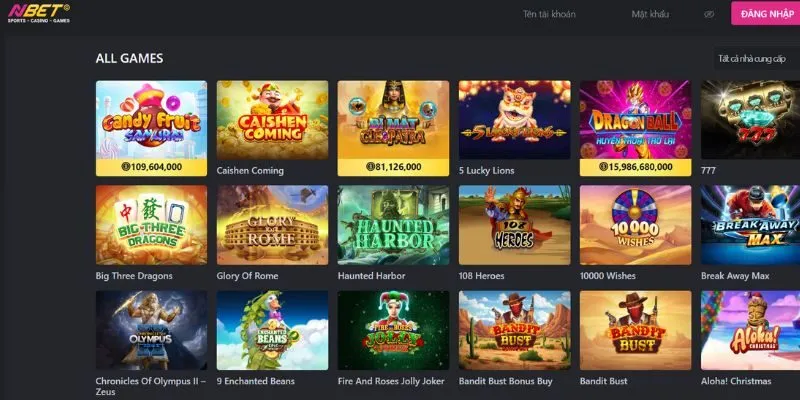800x400 pixels.
Task: Open the 777 slot game
Action: (x=751, y=120)
